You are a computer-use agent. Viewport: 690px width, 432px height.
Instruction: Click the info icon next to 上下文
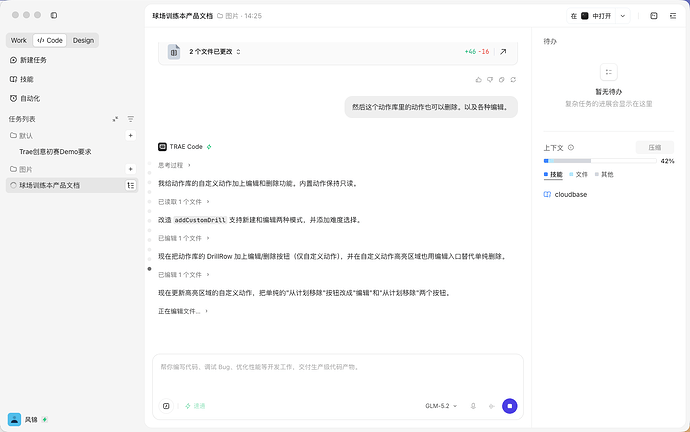pos(571,148)
